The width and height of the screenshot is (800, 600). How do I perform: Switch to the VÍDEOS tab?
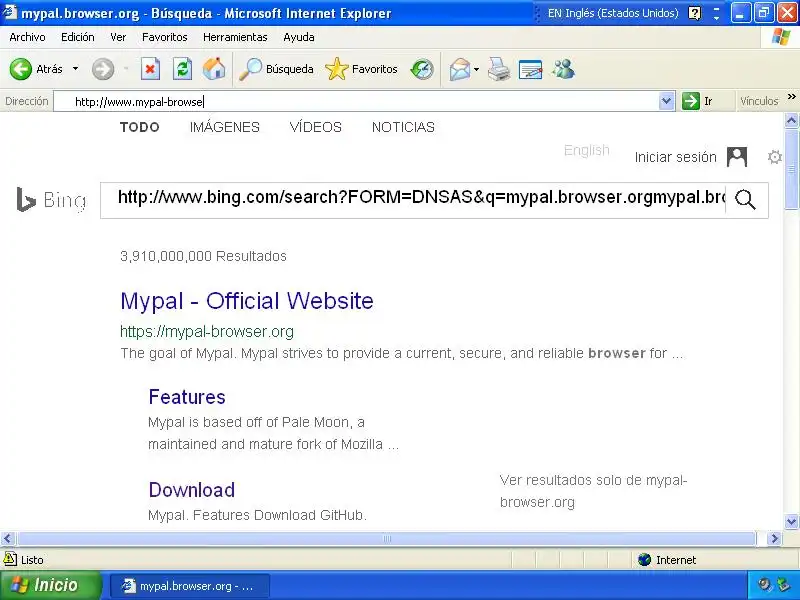click(x=316, y=127)
